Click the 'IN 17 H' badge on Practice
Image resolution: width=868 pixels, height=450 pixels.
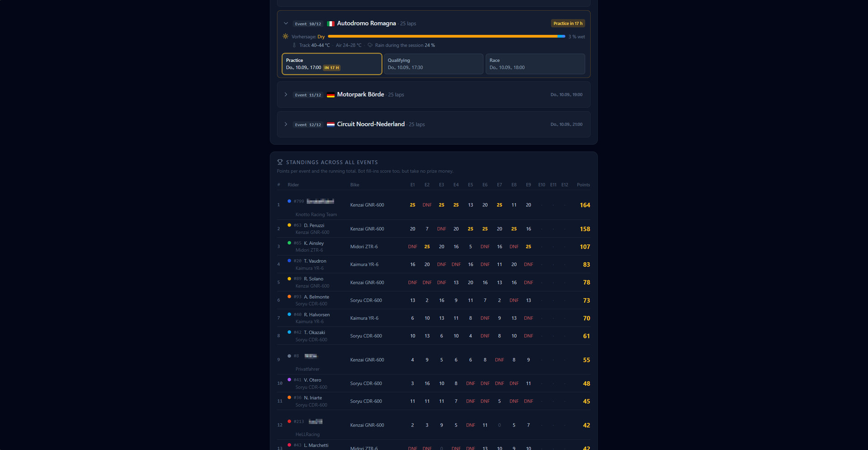tap(332, 68)
